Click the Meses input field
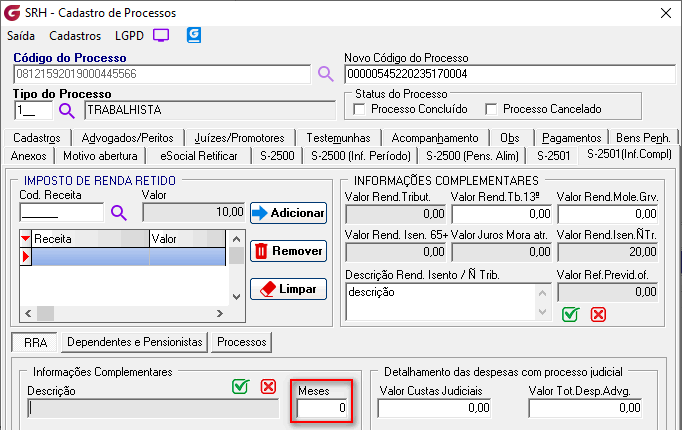 [x=323, y=408]
